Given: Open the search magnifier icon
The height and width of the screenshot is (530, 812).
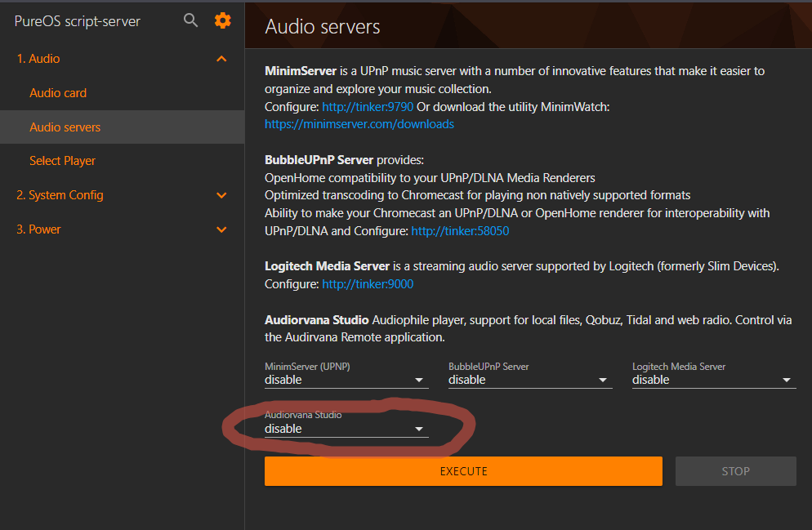Looking at the screenshot, I should click(190, 20).
